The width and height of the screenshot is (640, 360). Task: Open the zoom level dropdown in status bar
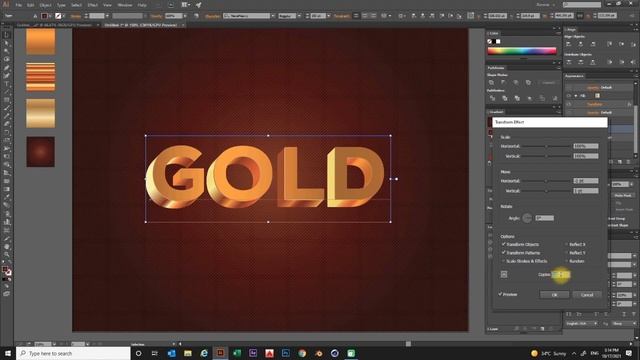pos(55,344)
